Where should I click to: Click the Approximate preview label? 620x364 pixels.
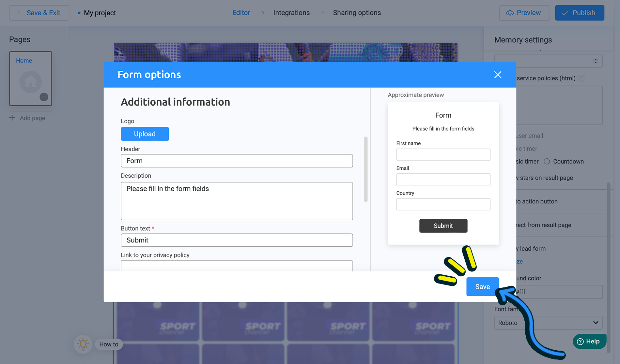(x=416, y=95)
